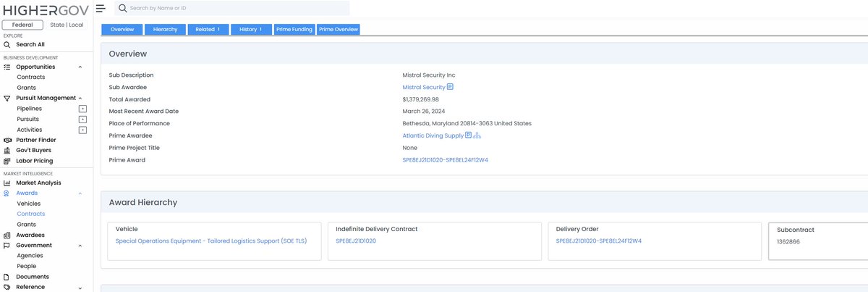Open the Prime Funding tab

[x=294, y=29]
